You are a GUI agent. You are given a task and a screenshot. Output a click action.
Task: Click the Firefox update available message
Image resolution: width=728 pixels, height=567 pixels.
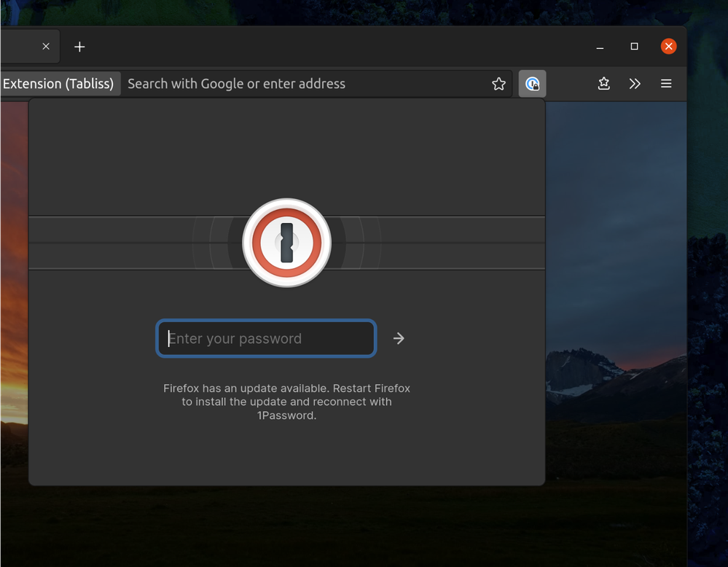pyautogui.click(x=286, y=402)
